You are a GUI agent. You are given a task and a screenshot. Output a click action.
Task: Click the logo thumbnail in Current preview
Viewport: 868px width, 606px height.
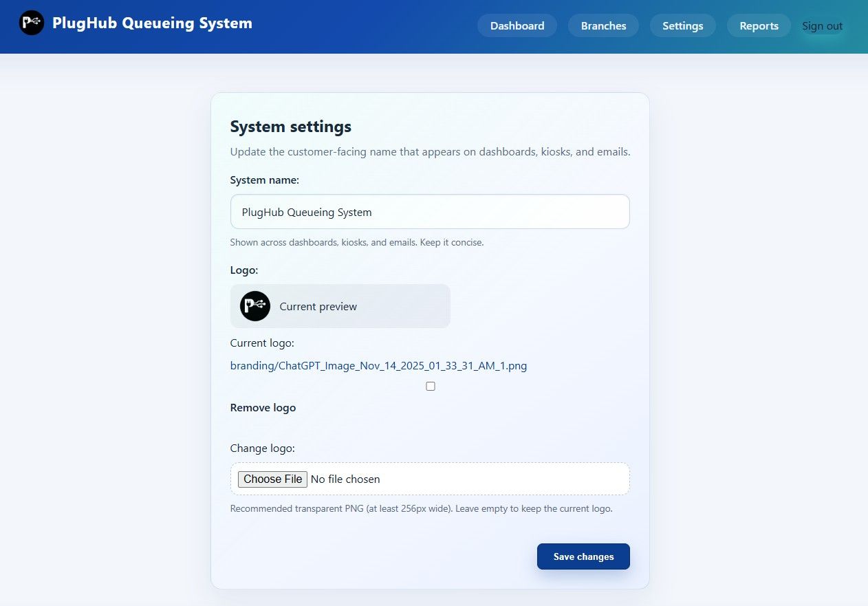pyautogui.click(x=255, y=306)
